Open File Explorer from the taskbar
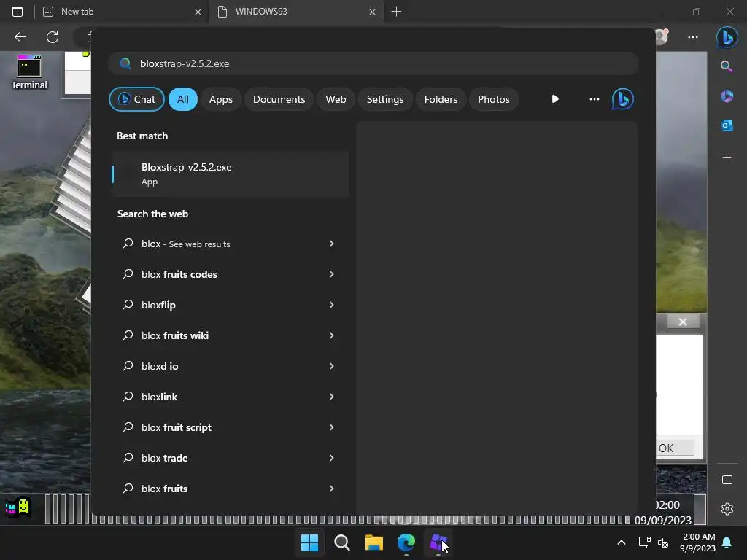 pyautogui.click(x=374, y=542)
